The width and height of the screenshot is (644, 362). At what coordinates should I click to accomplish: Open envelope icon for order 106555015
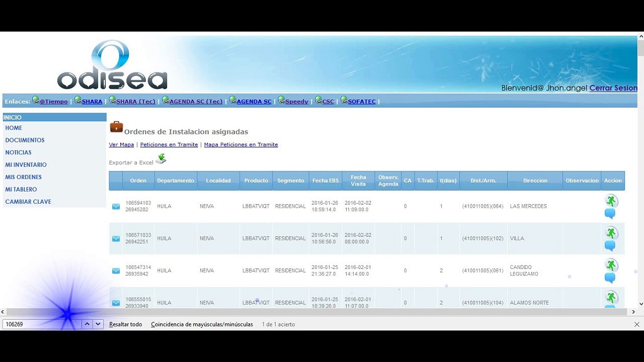(116, 303)
